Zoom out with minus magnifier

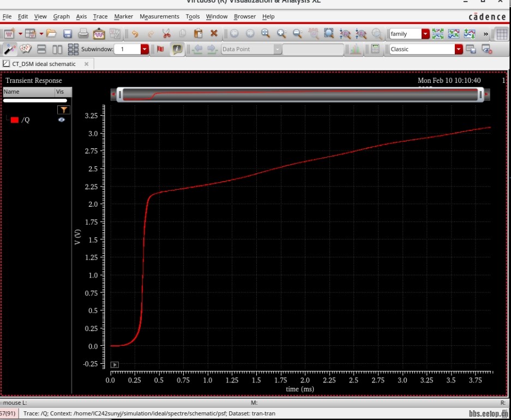tap(298, 34)
